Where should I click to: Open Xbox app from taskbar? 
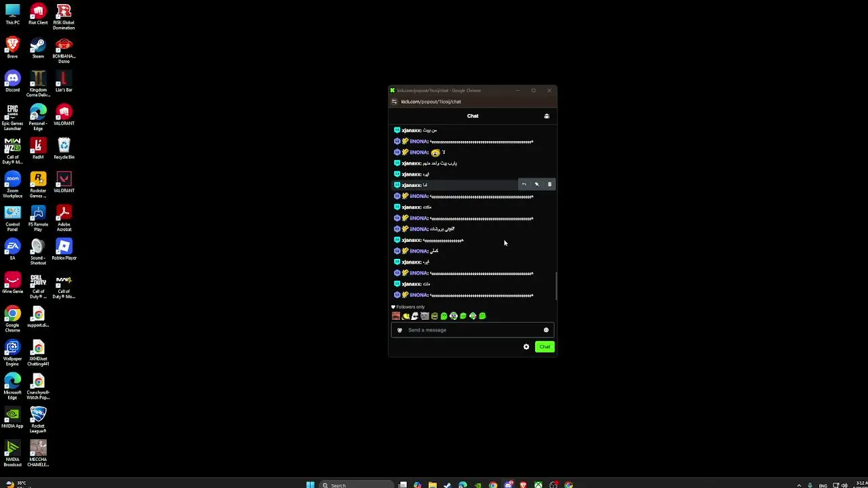[538, 485]
